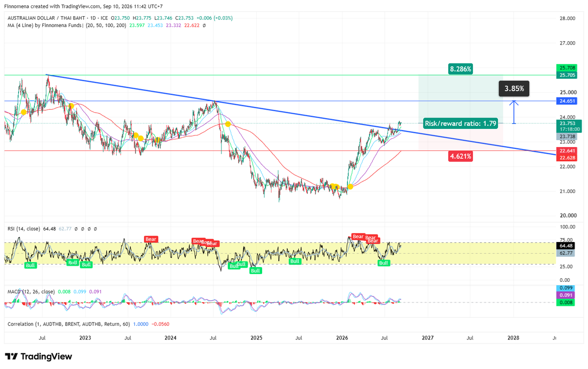Viewport: 588px width, 369px height.
Task: Click the 25.705 green price tag
Action: 566,75
